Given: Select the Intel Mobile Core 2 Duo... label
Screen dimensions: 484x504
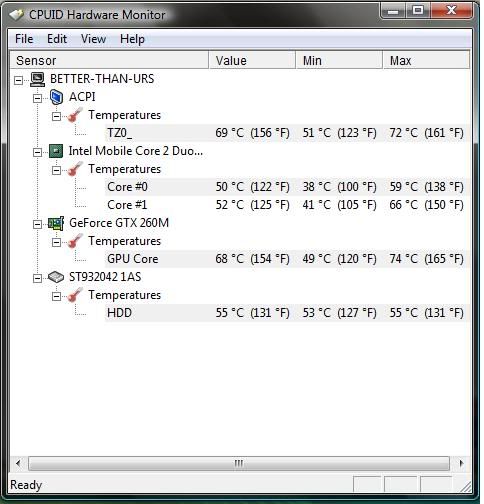Looking at the screenshot, I should [x=136, y=151].
